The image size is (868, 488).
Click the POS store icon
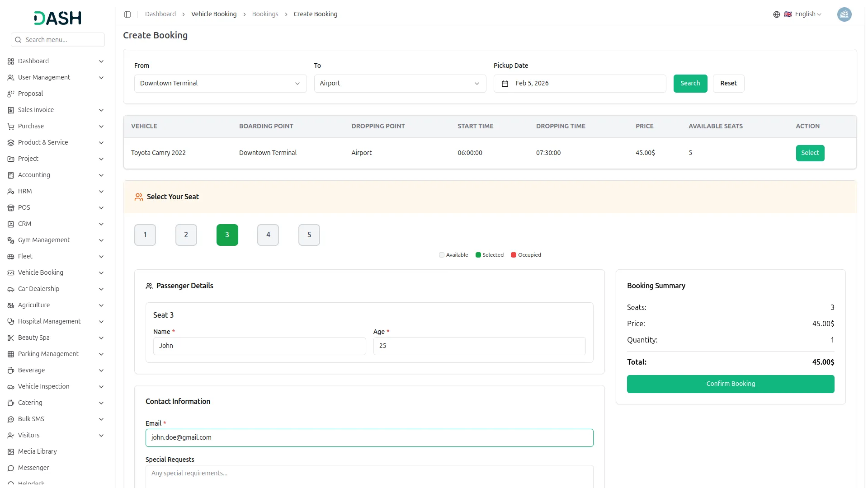coord(11,208)
